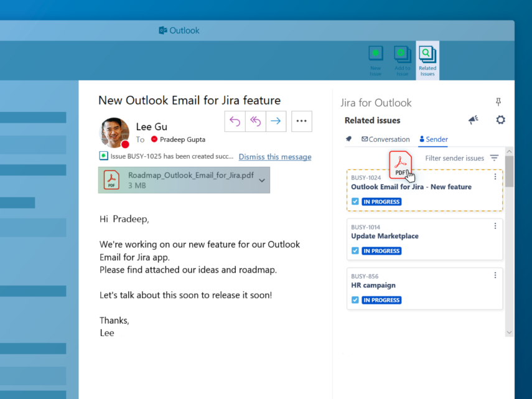
Task: Click the megaphone announcements icon
Action: [x=474, y=120]
